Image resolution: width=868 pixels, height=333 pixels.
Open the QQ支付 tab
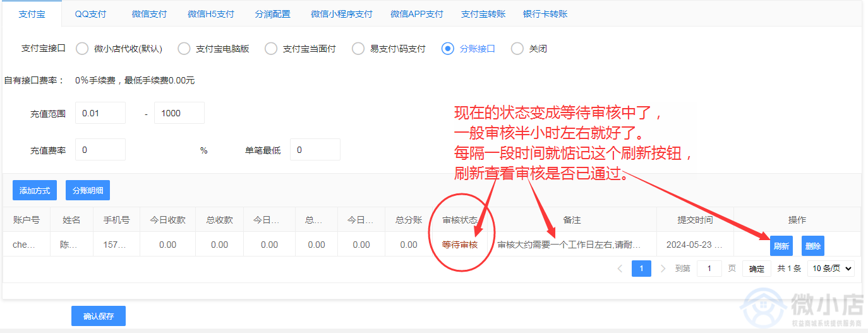tap(90, 14)
